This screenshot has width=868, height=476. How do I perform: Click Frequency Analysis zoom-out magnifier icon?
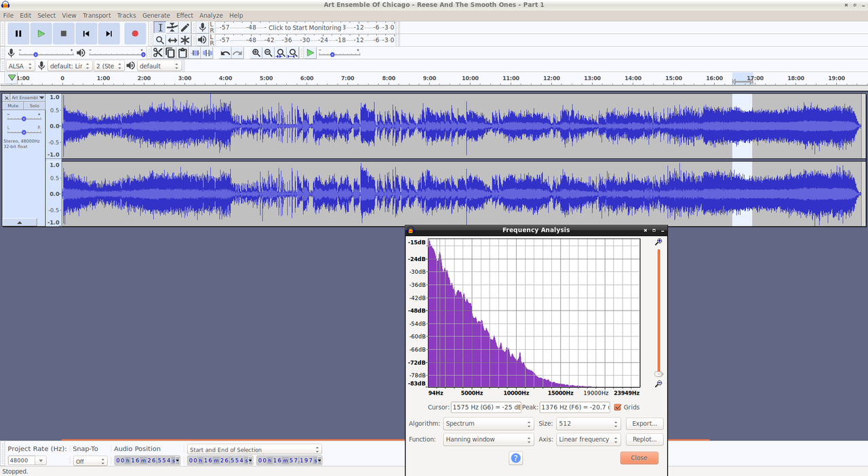[658, 384]
